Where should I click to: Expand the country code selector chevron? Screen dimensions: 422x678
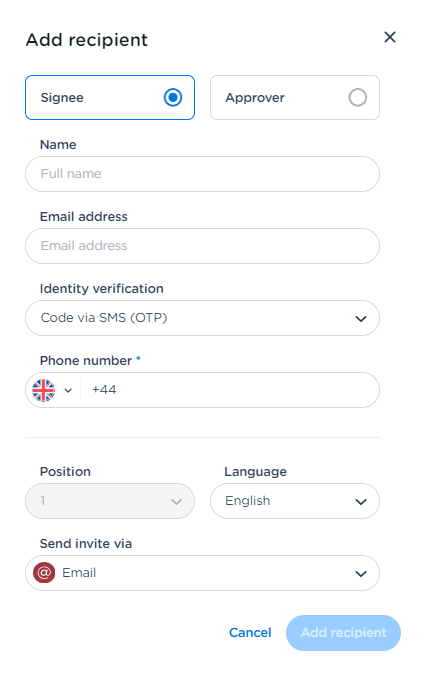click(x=68, y=390)
